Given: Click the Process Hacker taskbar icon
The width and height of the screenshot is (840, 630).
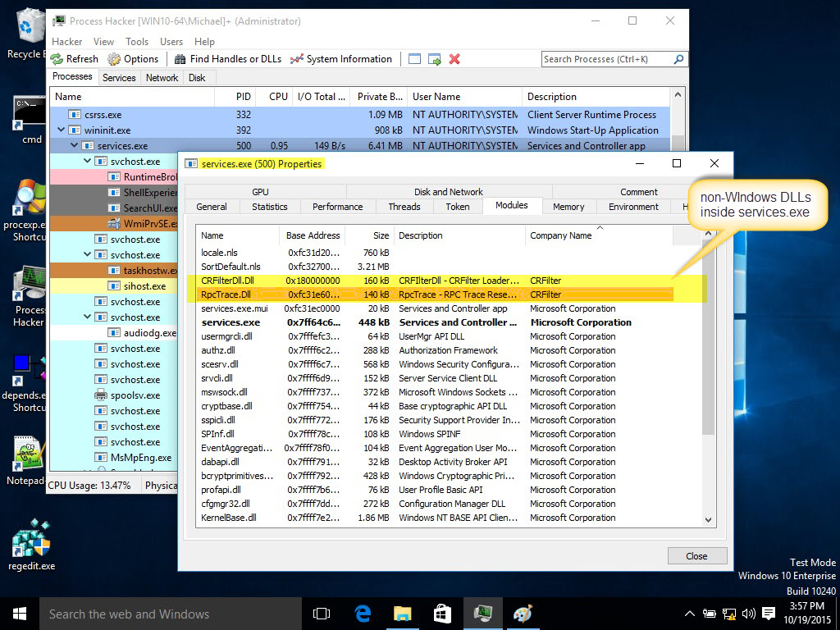Looking at the screenshot, I should (482, 614).
